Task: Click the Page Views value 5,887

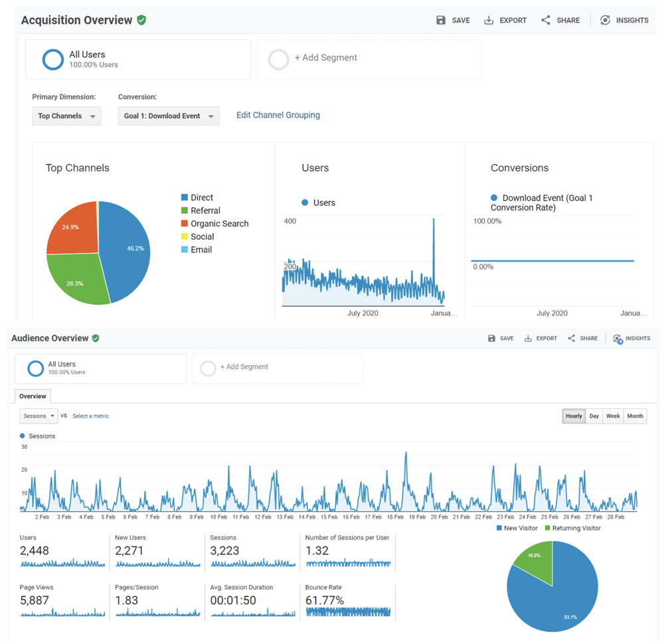Action: point(35,600)
